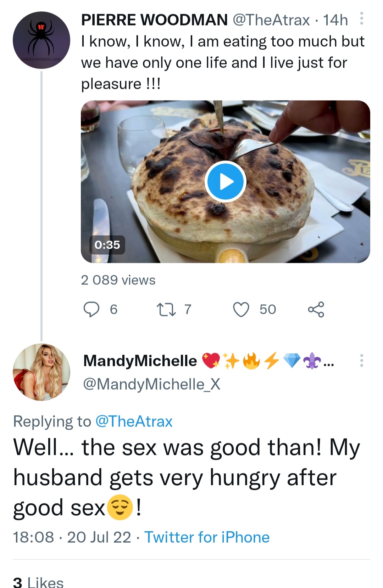Click the @TheAtrax mention link

(x=134, y=422)
